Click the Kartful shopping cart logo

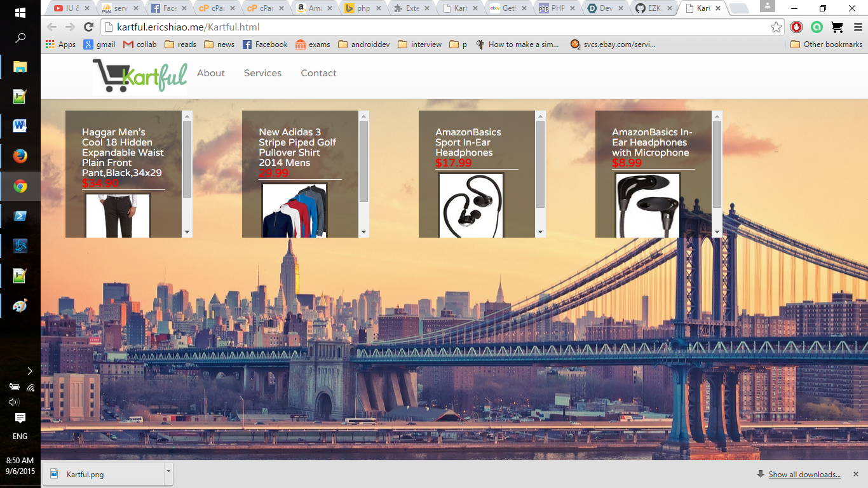[x=140, y=76]
